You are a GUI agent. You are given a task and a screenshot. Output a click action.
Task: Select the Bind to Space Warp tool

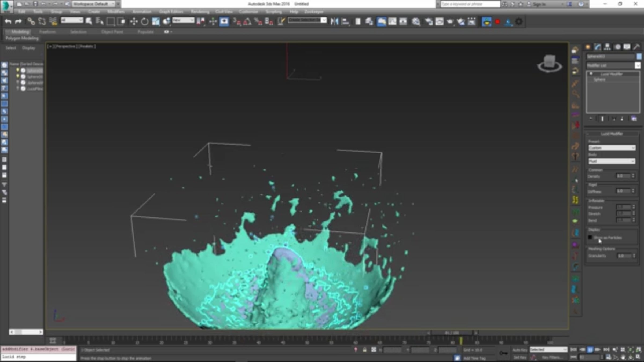pos(53,21)
